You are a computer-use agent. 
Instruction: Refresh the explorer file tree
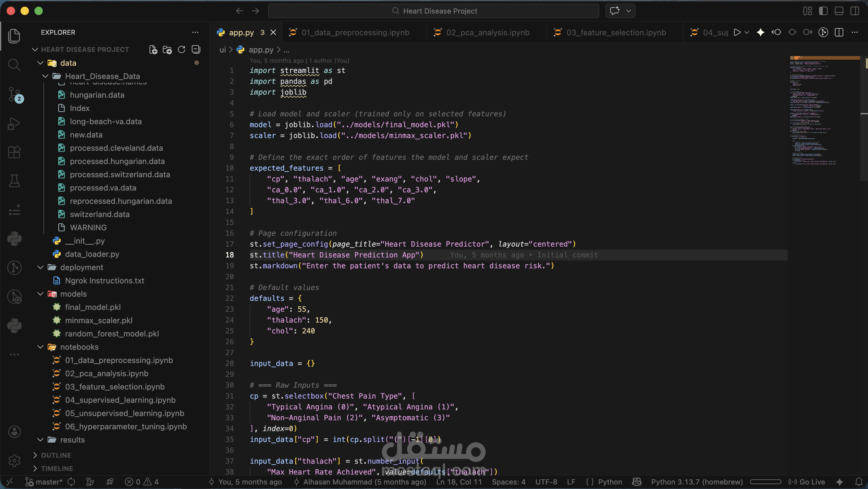coord(182,50)
